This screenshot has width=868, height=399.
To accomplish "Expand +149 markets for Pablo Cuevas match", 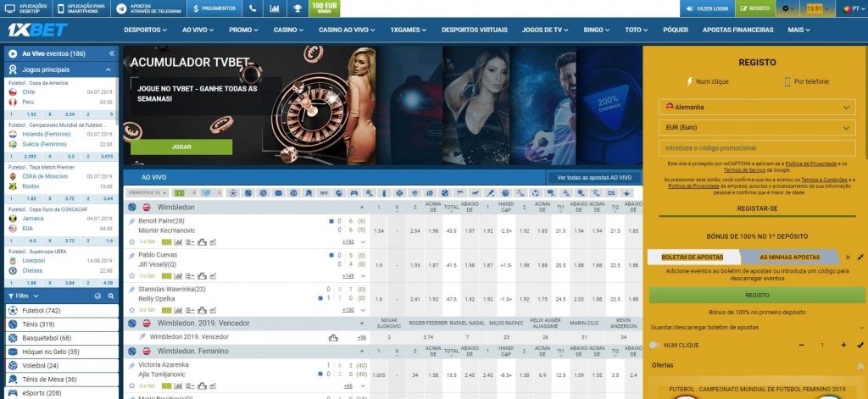I will point(348,276).
